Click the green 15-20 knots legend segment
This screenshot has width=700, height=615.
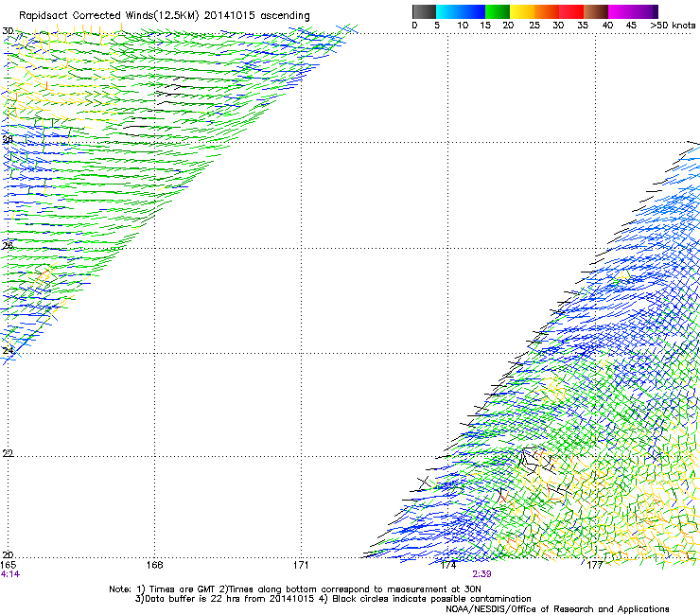click(498, 11)
